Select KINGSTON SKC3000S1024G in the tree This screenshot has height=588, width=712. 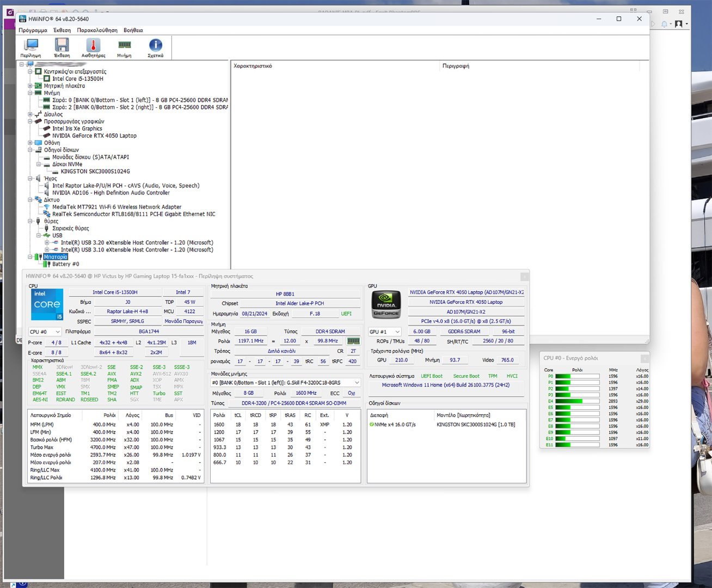pyautogui.click(x=95, y=171)
